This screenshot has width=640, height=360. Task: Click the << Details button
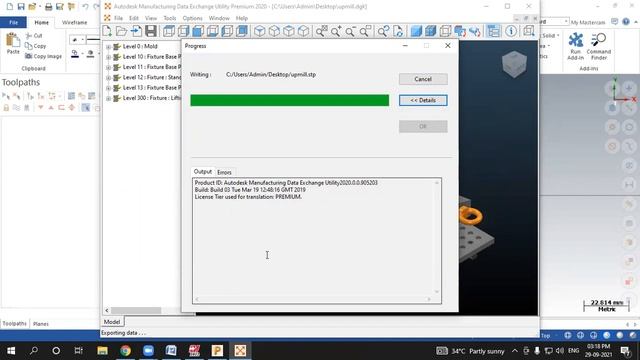point(423,100)
